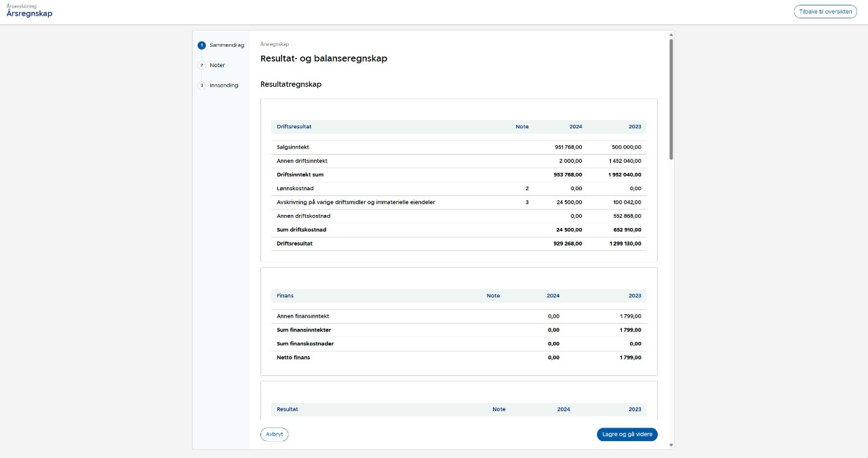Viewport: 868px width, 458px height.
Task: Open note 3 reference on Avskrivning row
Action: [x=526, y=202]
